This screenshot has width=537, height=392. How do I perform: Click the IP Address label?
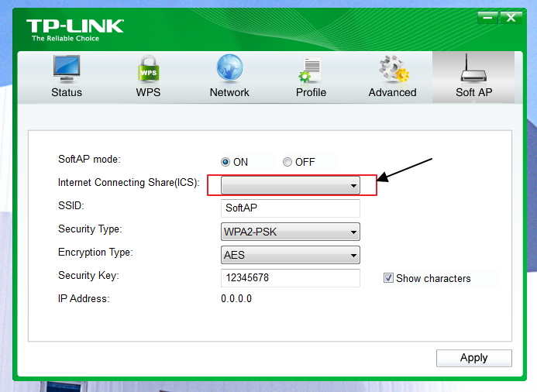[x=84, y=298]
